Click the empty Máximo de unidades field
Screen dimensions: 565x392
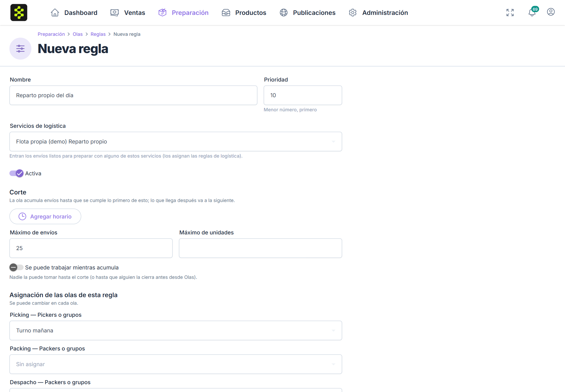click(x=261, y=248)
